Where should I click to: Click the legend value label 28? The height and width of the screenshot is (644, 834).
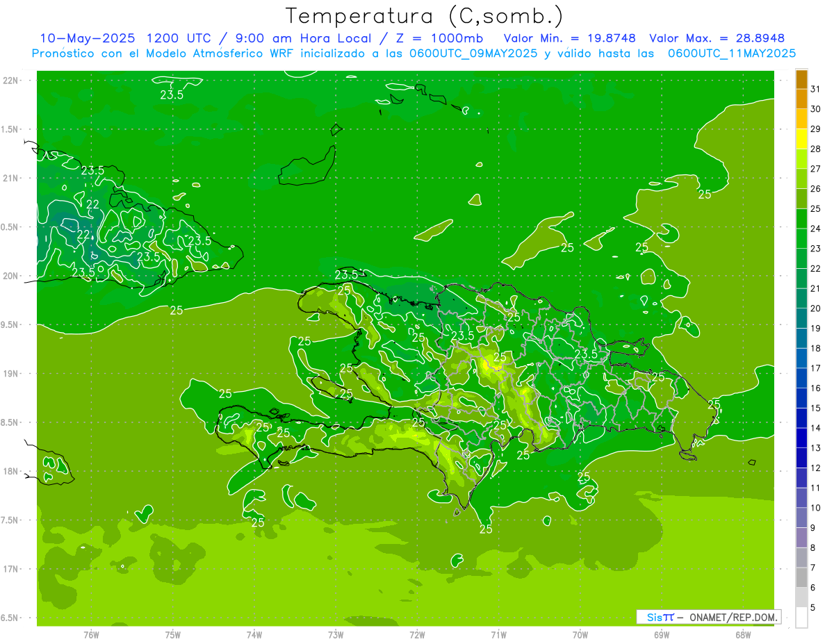coord(816,149)
